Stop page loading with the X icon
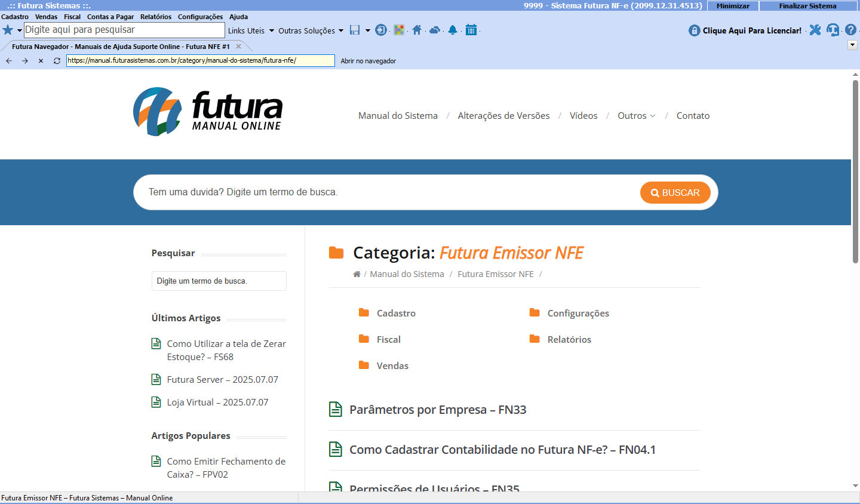The image size is (860, 504). (41, 61)
